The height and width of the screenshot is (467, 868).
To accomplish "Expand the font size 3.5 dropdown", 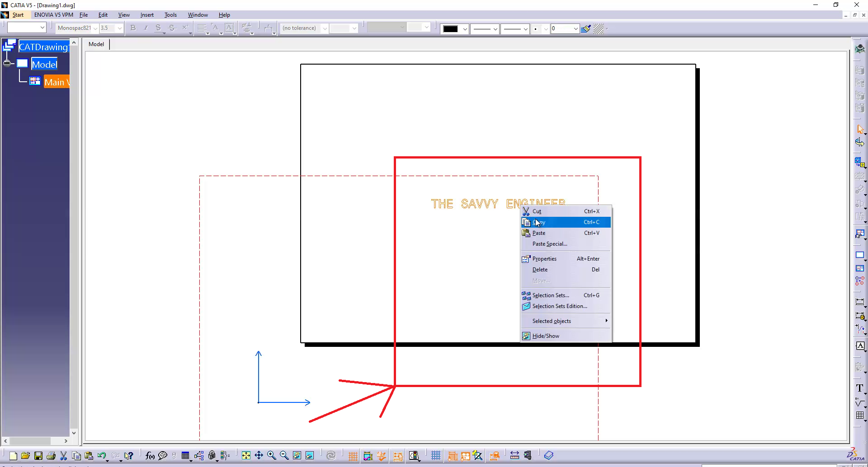I will click(119, 28).
